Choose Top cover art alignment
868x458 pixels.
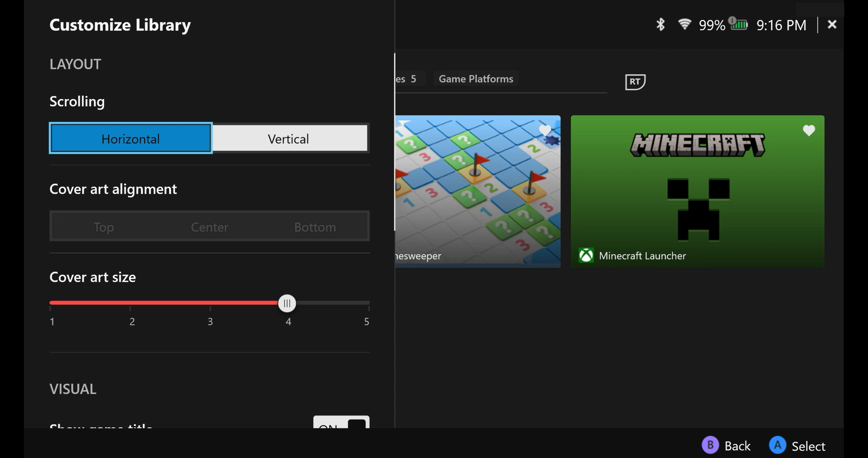[x=104, y=227]
